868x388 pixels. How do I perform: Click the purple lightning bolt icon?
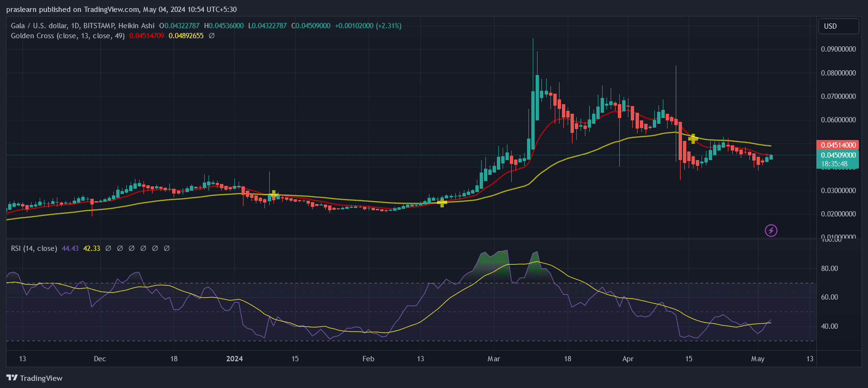tap(771, 231)
